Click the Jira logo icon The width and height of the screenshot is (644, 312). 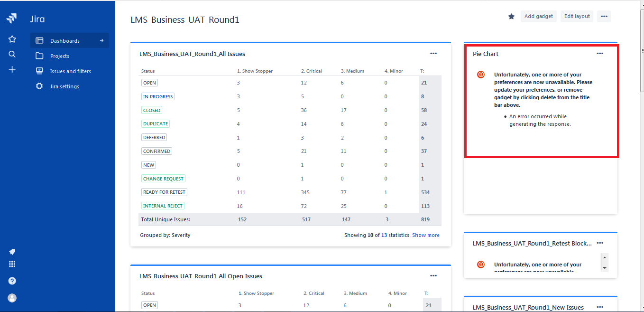click(12, 19)
